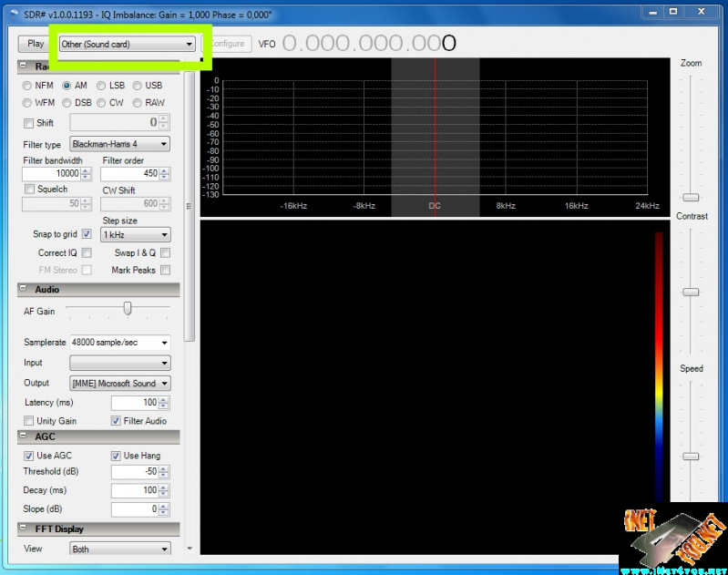The width and height of the screenshot is (728, 575).
Task: Enable Swap I & Q option
Action: (x=165, y=252)
